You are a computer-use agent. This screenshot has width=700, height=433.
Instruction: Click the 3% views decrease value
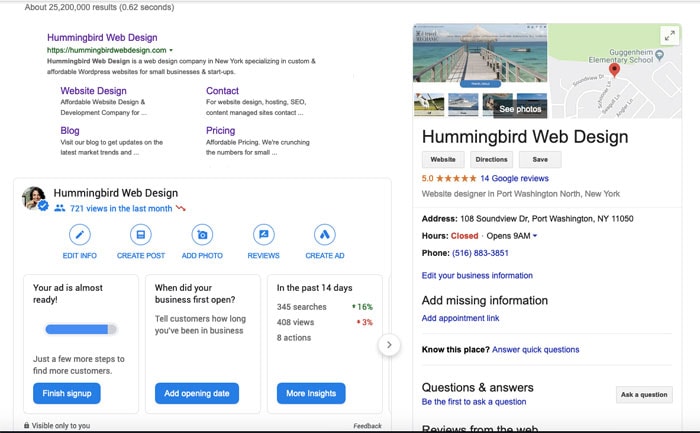point(364,322)
